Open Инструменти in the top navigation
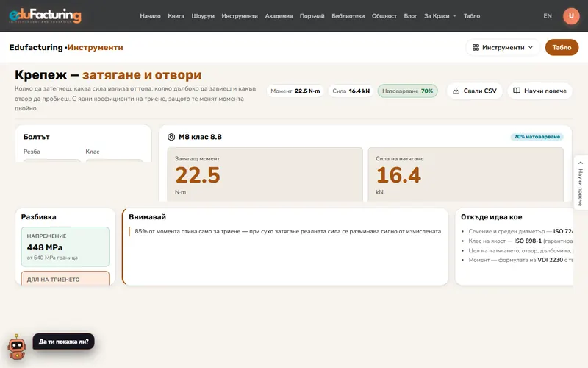This screenshot has width=588, height=368. pyautogui.click(x=240, y=15)
